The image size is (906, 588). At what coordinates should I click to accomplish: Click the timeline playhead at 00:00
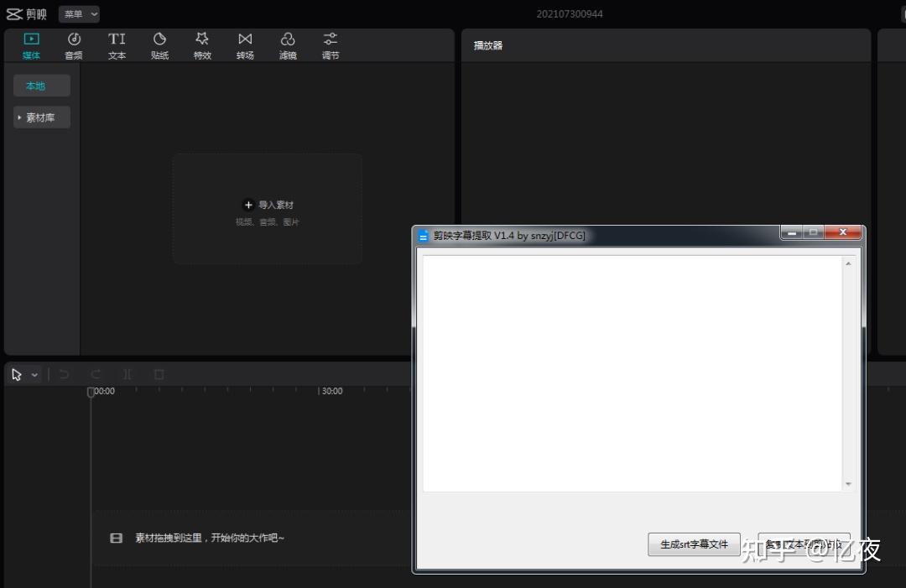[90, 393]
